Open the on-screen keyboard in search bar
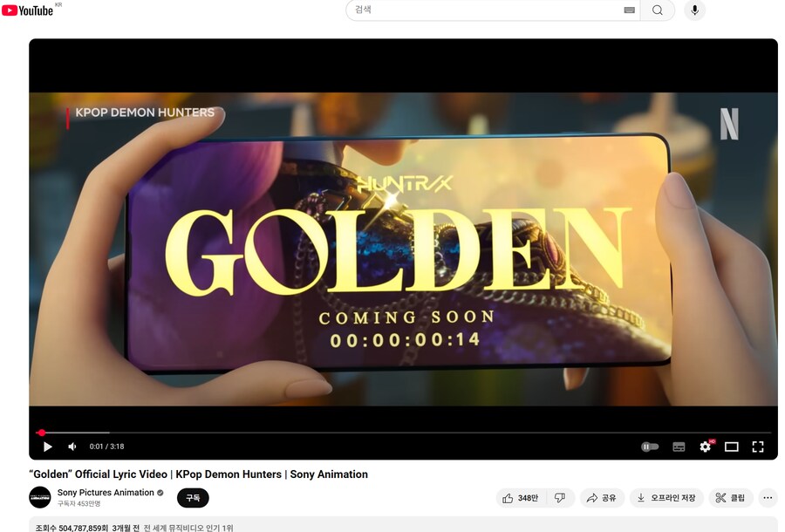The width and height of the screenshot is (785, 532). (629, 10)
